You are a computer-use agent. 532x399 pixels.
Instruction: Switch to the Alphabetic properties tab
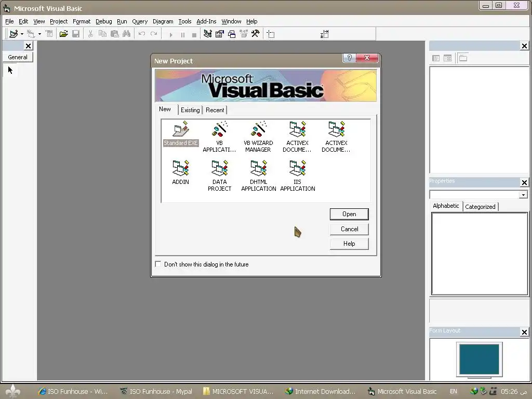coord(446,206)
